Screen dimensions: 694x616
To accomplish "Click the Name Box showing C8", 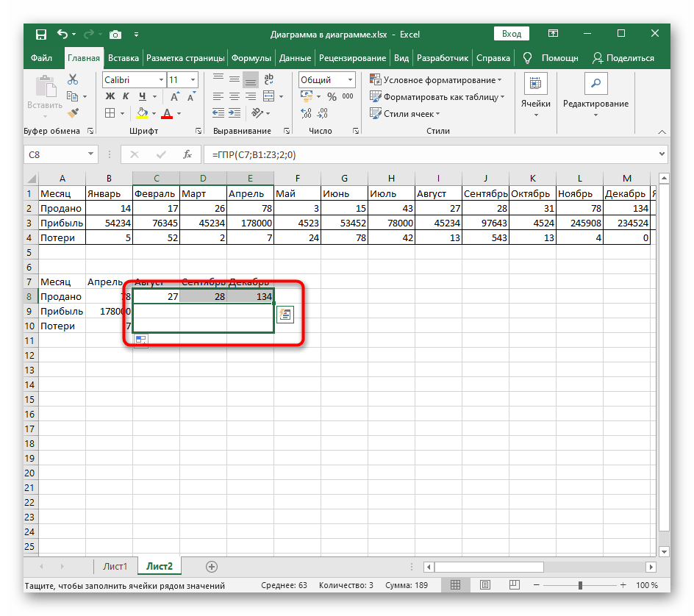I will tap(56, 154).
